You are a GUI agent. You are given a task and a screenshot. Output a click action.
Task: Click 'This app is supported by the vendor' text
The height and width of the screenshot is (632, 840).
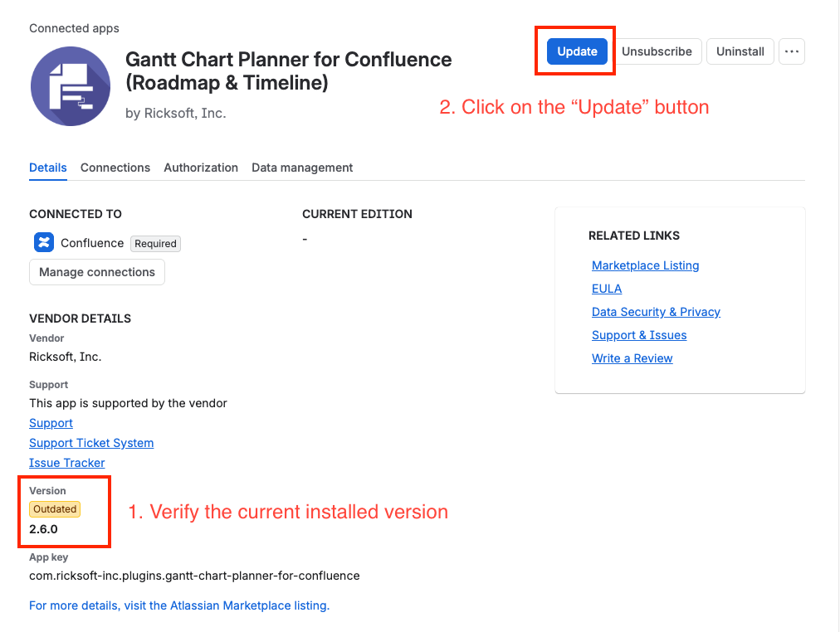(x=128, y=403)
